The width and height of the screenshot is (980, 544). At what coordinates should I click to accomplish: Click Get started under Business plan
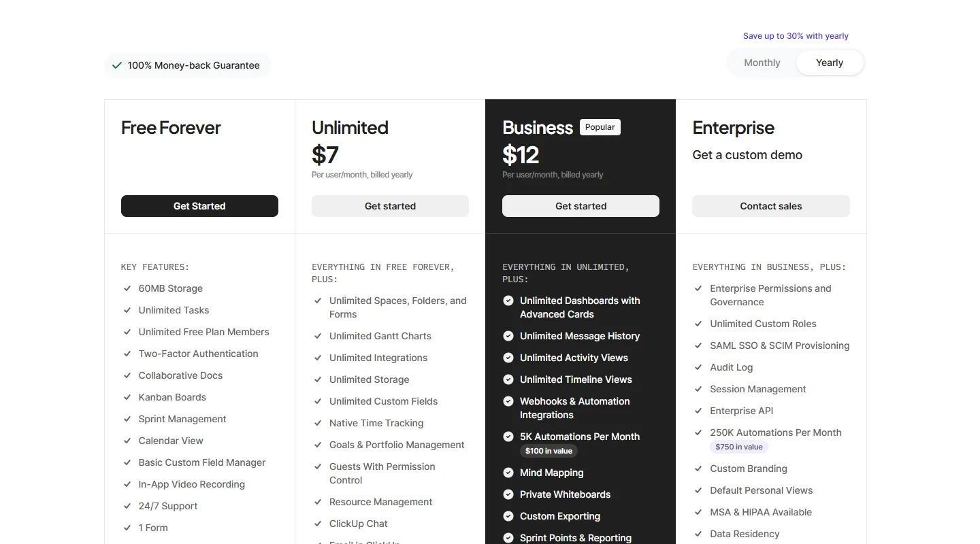pyautogui.click(x=581, y=206)
